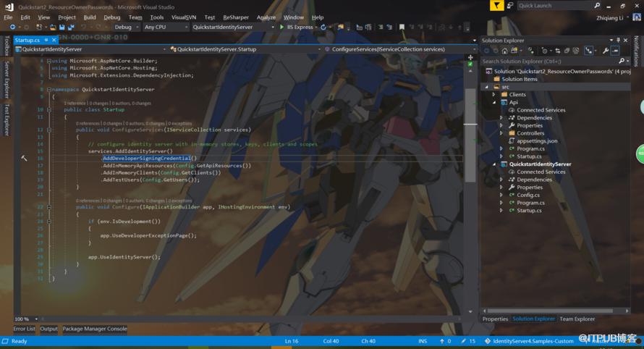Toggle Sync with Active Document in Solution Explorer
The width and height of the screenshot is (644, 349).
tap(558, 51)
